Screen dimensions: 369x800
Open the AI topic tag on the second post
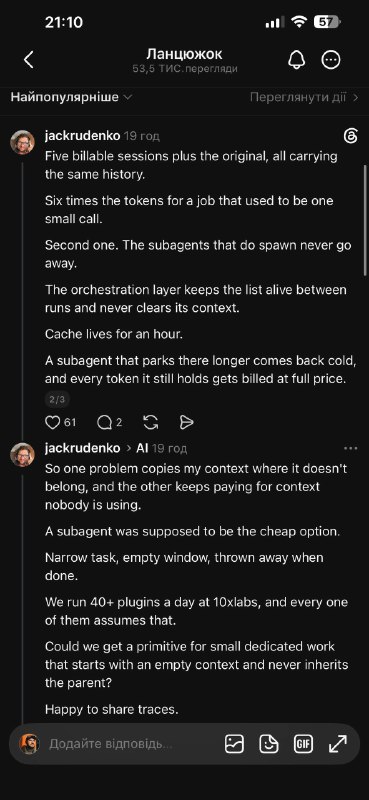[142, 448]
